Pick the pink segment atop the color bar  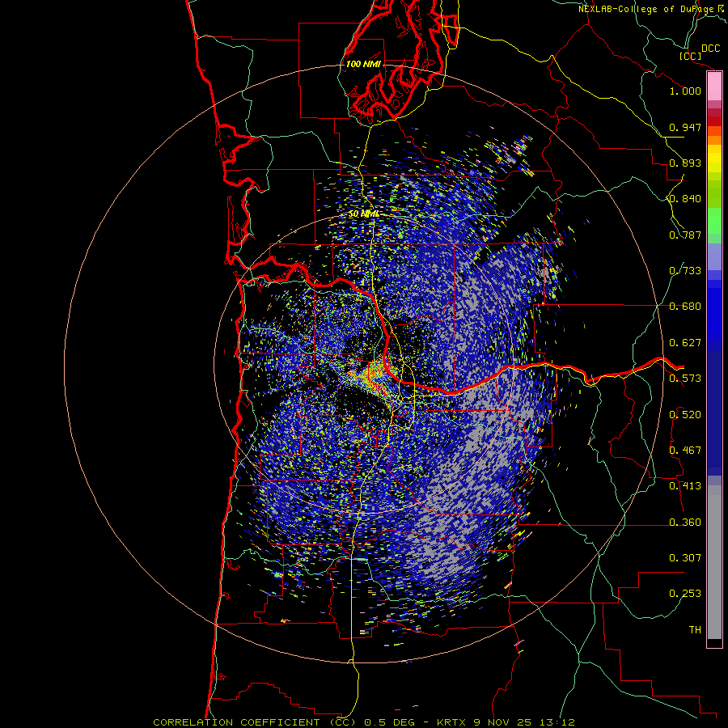(714, 87)
